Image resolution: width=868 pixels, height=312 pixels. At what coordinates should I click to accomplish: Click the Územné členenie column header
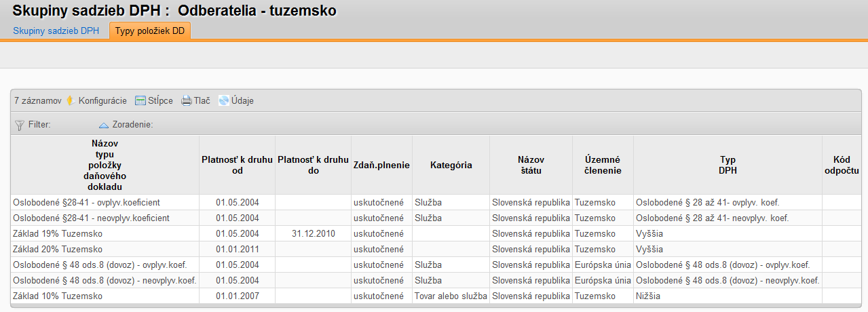click(x=603, y=165)
